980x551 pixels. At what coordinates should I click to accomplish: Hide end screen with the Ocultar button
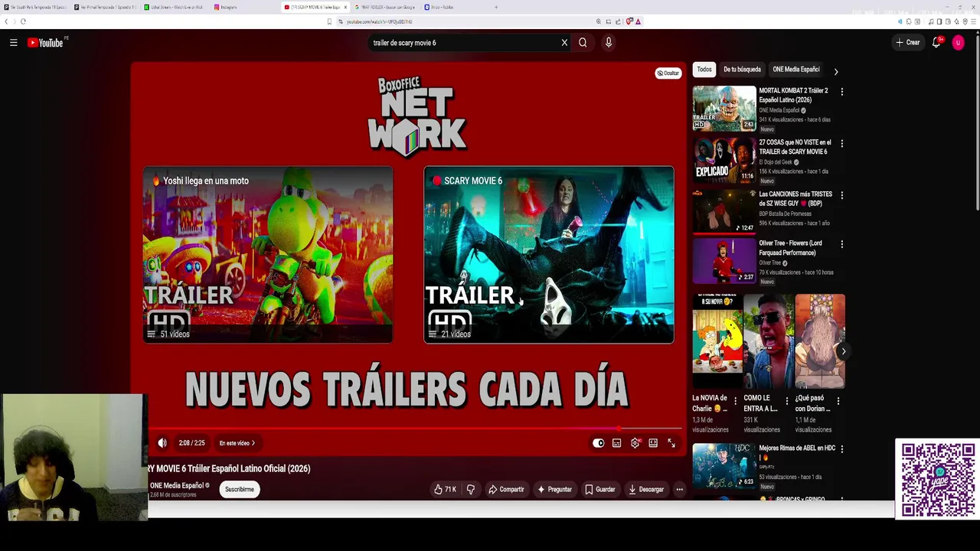(x=668, y=73)
